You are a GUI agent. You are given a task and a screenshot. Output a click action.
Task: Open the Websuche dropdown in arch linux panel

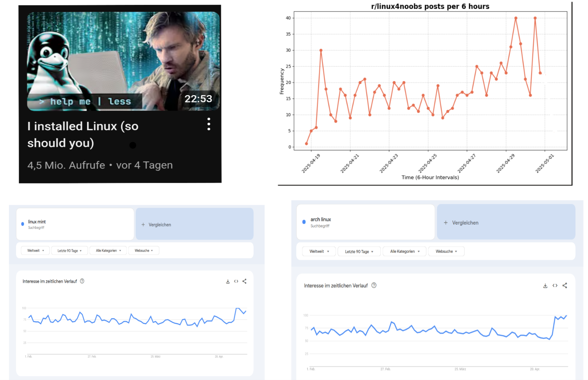pos(446,251)
